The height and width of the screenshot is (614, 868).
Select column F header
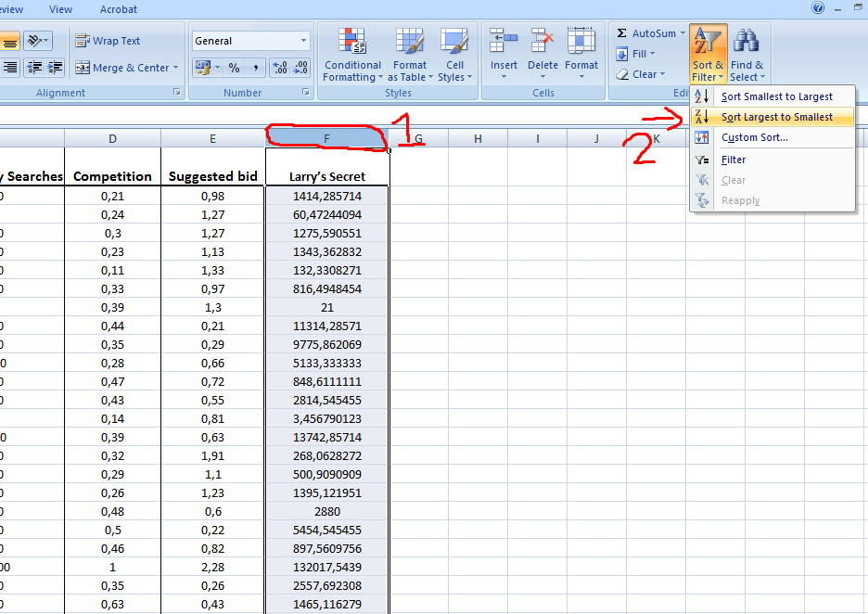click(x=325, y=138)
